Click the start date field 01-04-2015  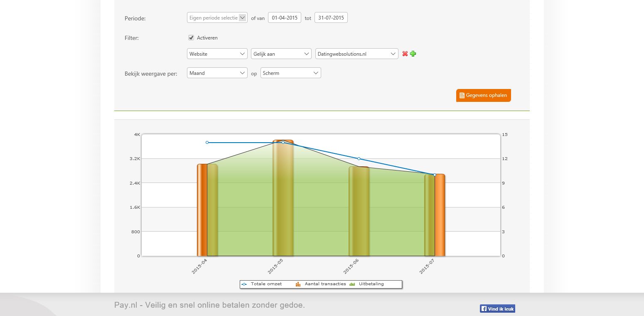coord(285,17)
